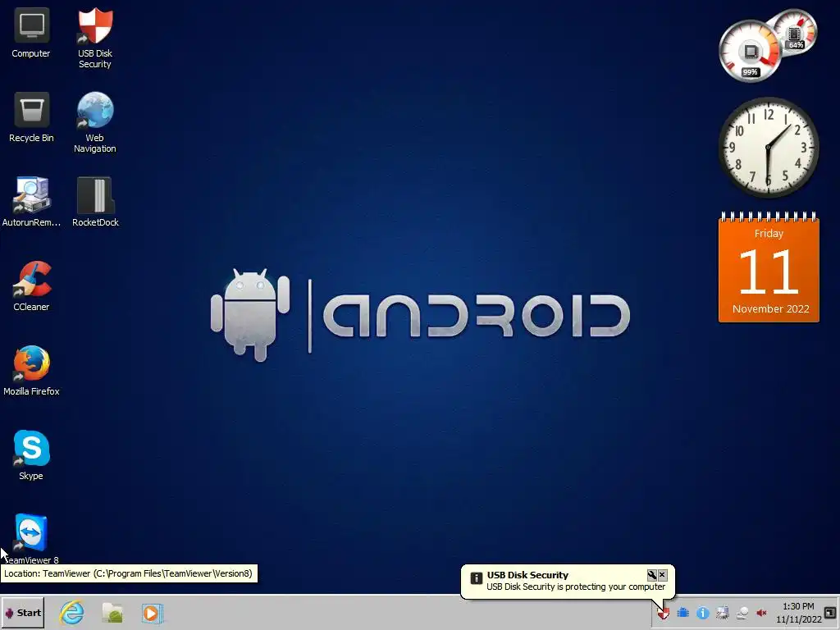840x630 pixels.
Task: Click the CPU usage 99% gauge gadget
Action: [x=750, y=52]
